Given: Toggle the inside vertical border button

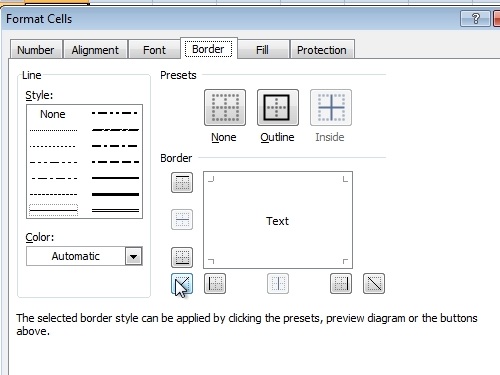Looking at the screenshot, I should pos(278,284).
